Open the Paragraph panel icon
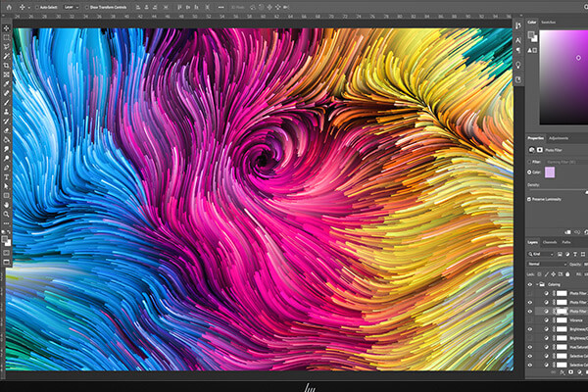Viewport: 588px width, 392px height. tap(518, 50)
